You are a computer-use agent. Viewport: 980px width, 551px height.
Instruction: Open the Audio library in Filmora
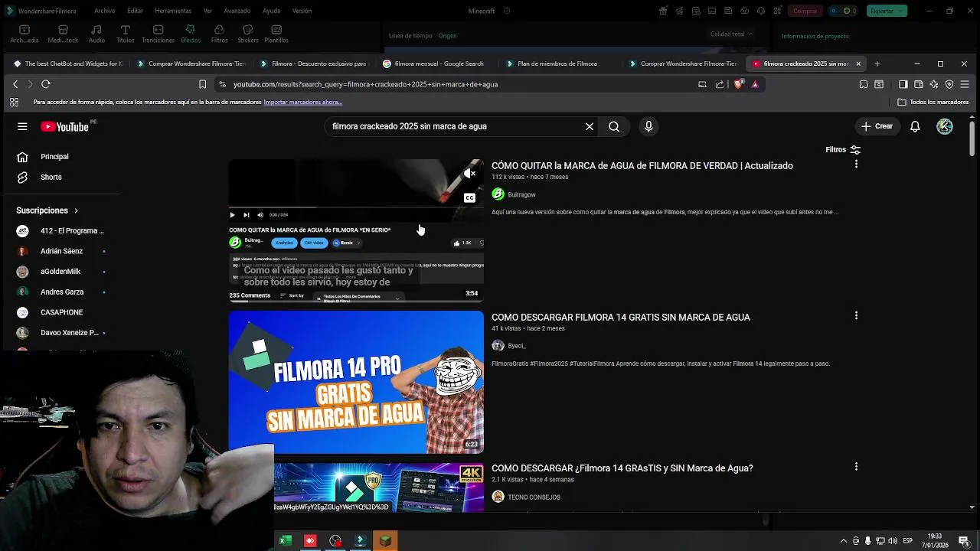tap(96, 34)
